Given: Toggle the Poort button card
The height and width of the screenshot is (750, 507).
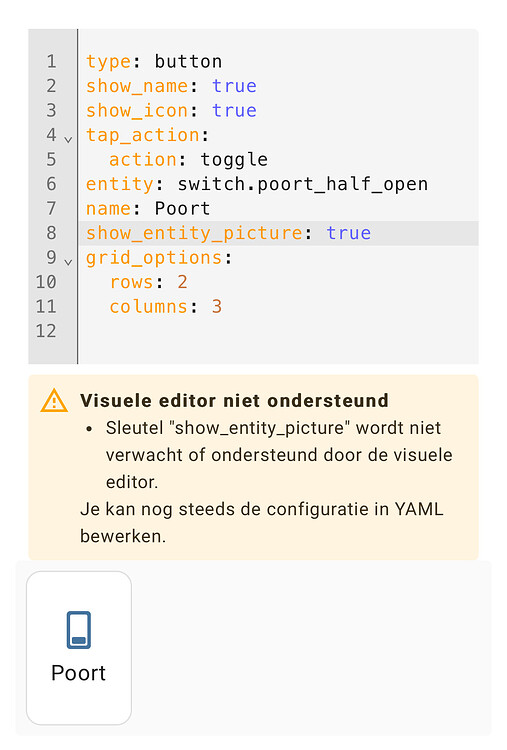Looking at the screenshot, I should [x=79, y=648].
